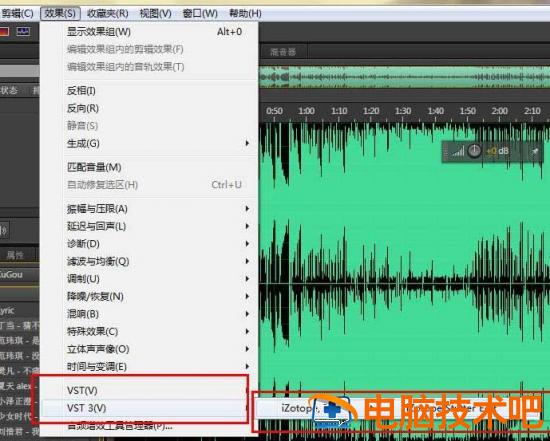This screenshot has height=441, width=550.
Task: Switch to the 混音器 mixer tab
Action: pos(283,52)
